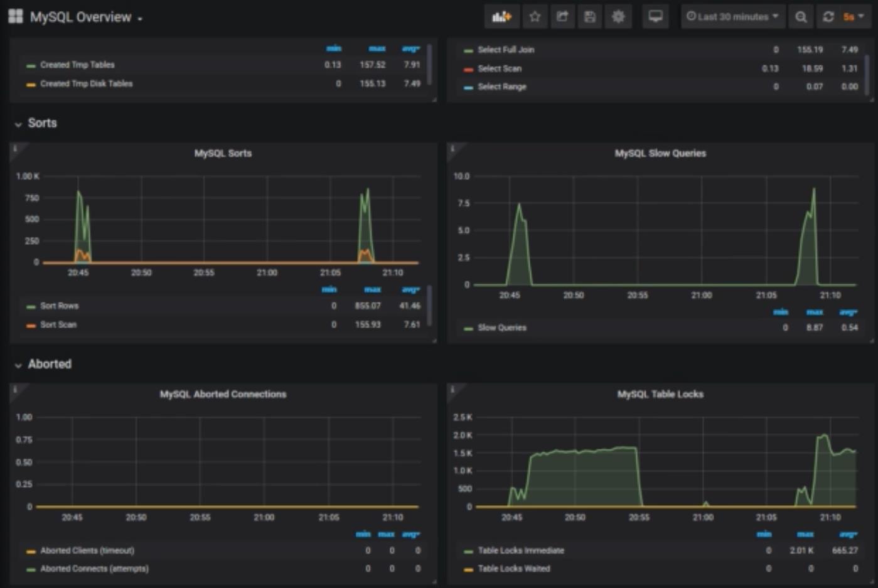Screen dimensions: 878x588
Task: Toggle the Sort Scan series
Action: click(58, 324)
